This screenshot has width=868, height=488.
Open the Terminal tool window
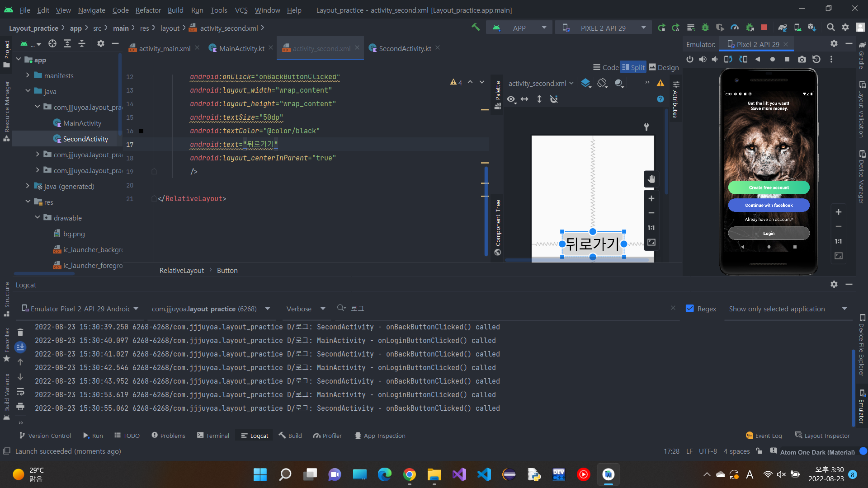[213, 436]
